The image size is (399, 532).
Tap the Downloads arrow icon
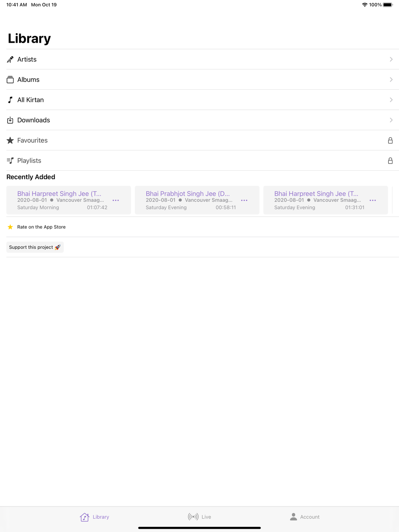[x=10, y=120]
